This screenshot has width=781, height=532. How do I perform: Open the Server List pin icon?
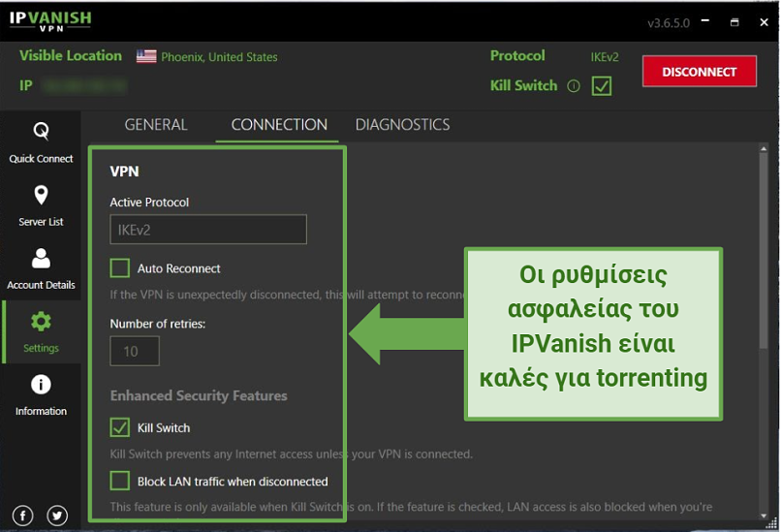41,195
